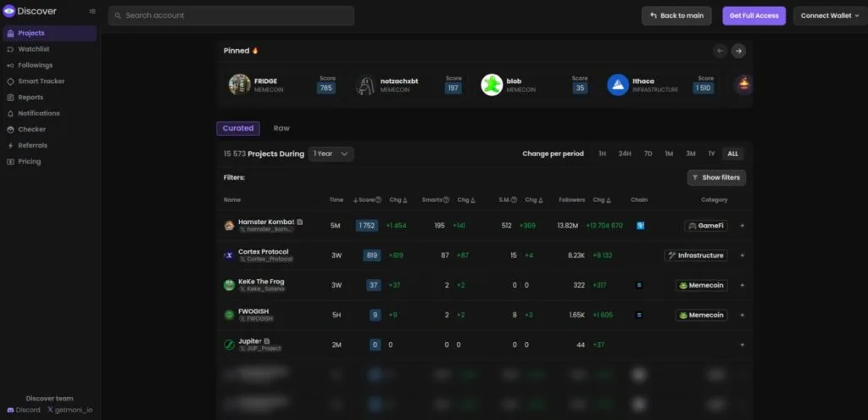The image size is (868, 420).
Task: Open the FRIDGE pinned project avatar
Action: coord(240,85)
